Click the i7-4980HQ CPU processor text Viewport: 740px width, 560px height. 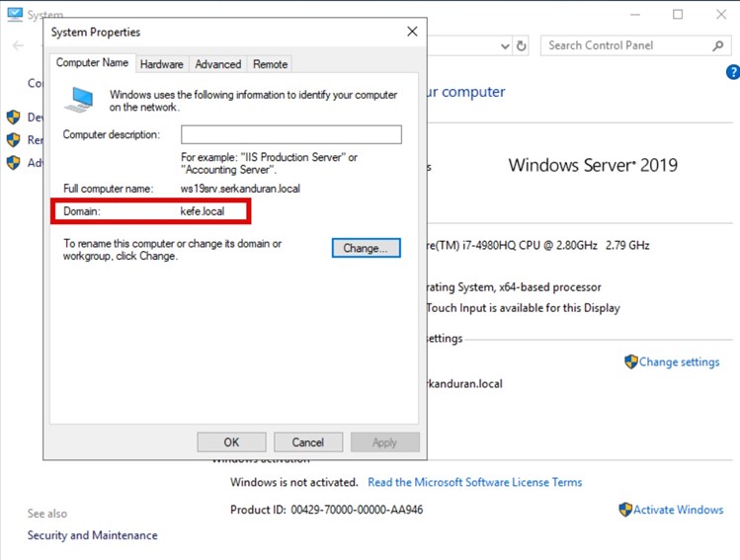538,245
